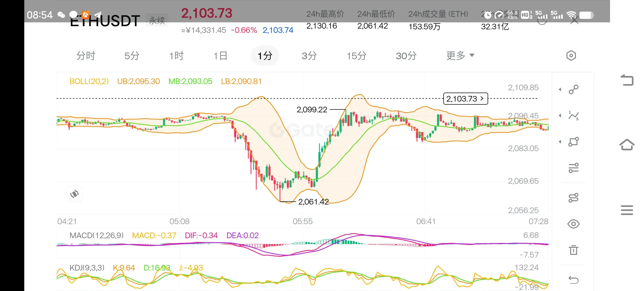Image resolution: width=644 pixels, height=291 pixels.
Task: Undo last drawing with the return arrow
Action: (573, 280)
